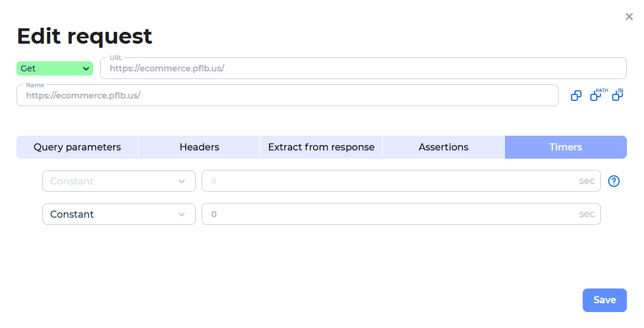
Task: Select the Timers tab
Action: [566, 147]
